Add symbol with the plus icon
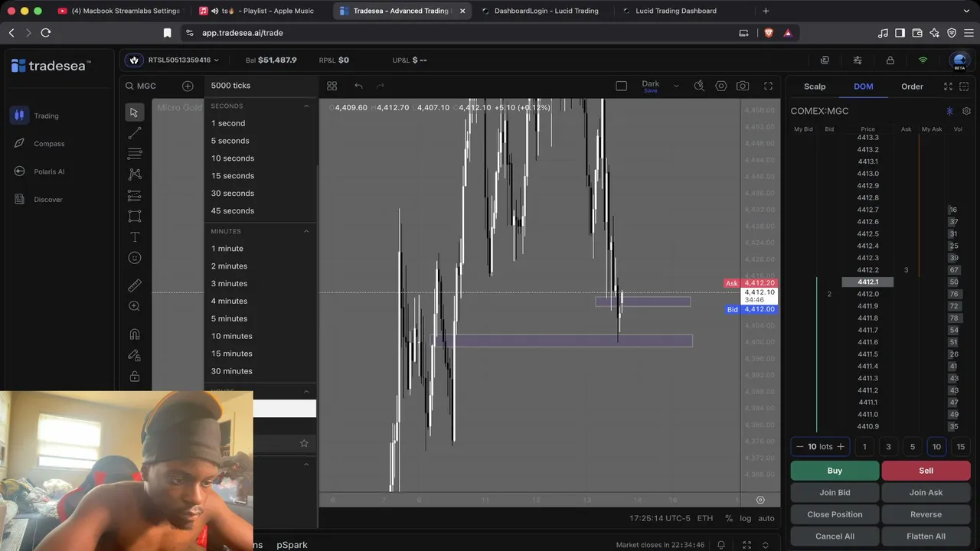Viewport: 980px width, 551px height. pos(188,86)
